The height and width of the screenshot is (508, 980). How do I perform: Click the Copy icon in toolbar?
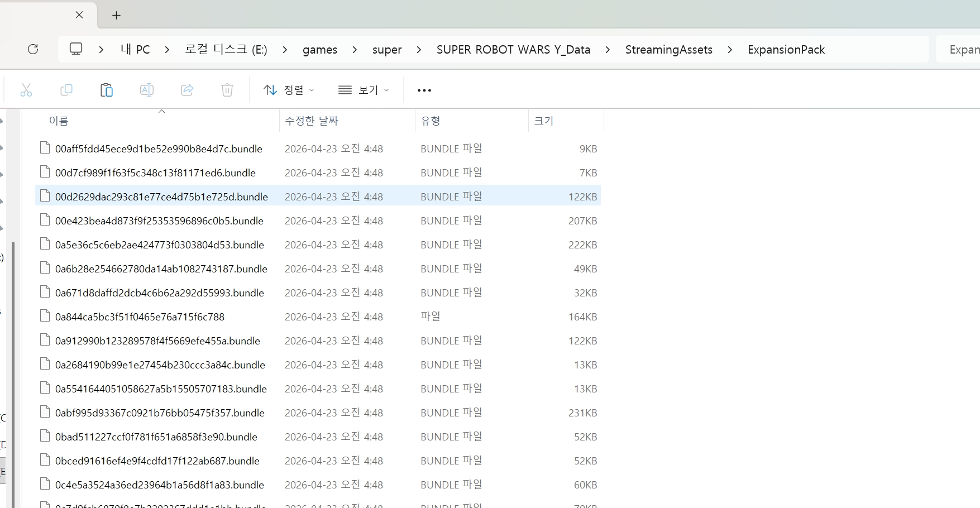(66, 90)
